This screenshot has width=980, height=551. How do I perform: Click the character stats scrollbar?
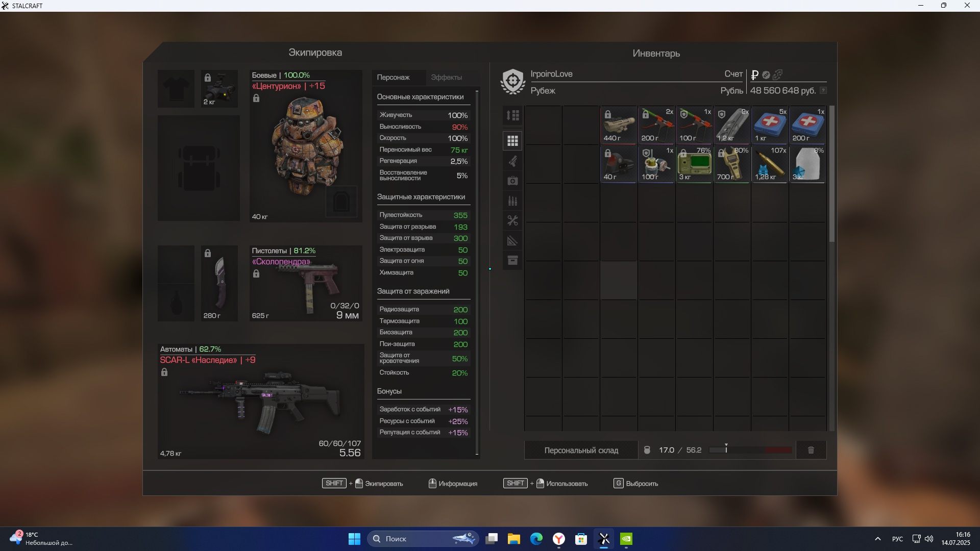click(x=477, y=272)
